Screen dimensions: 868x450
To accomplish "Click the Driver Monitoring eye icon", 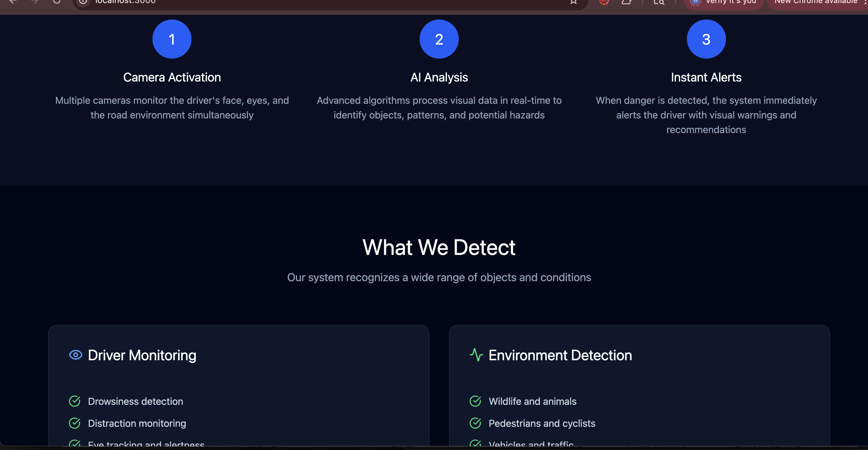I will tap(75, 355).
